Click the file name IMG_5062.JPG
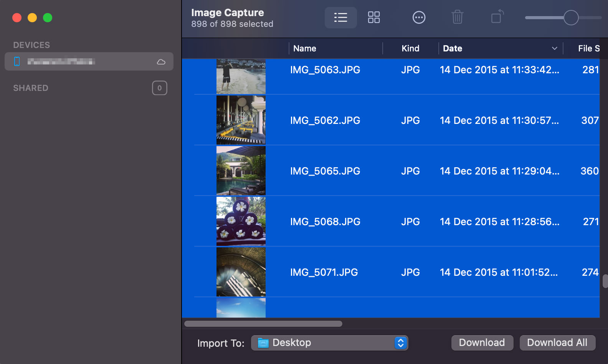 325,120
